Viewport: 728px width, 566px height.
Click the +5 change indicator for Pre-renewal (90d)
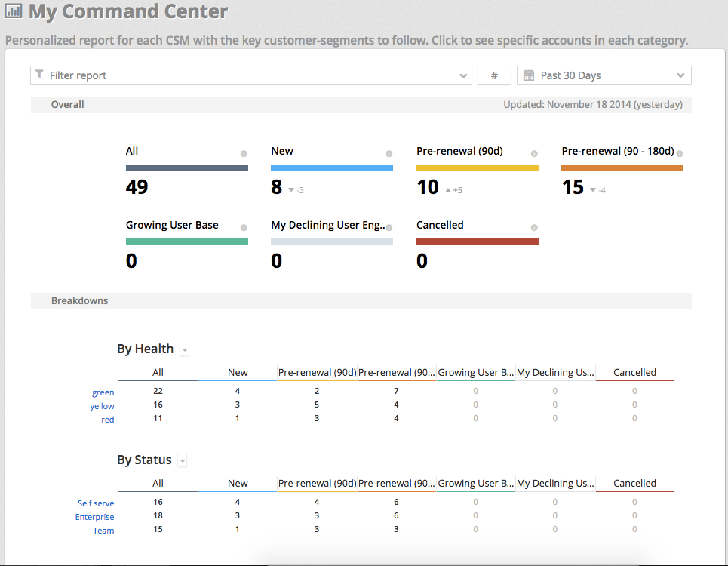pos(453,190)
